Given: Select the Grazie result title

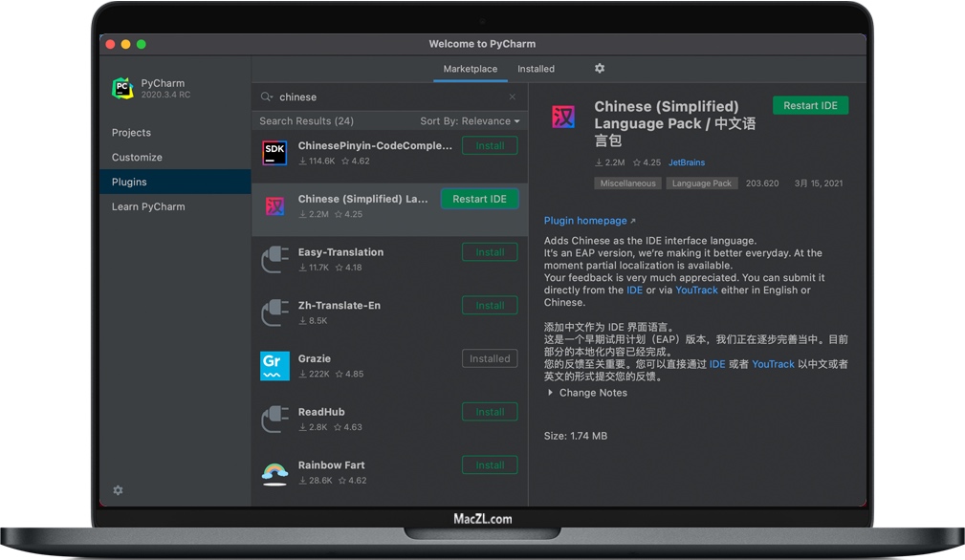Looking at the screenshot, I should 315,358.
